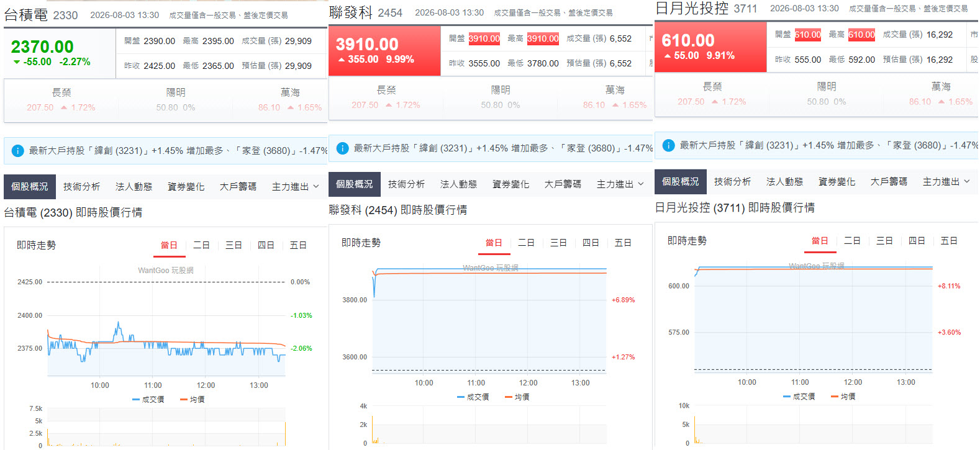Open 資券變化 tab in 聯發科 panel
The height and width of the screenshot is (450, 980).
pyautogui.click(x=511, y=184)
